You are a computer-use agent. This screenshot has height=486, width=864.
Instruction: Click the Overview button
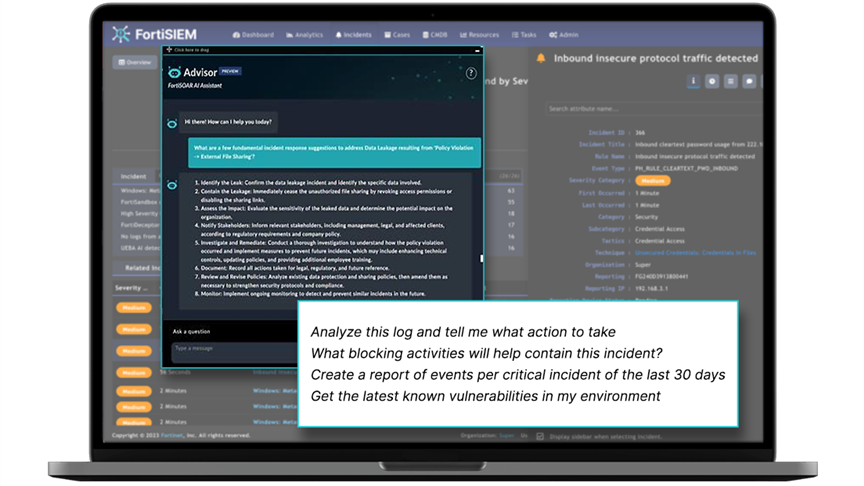(x=134, y=62)
